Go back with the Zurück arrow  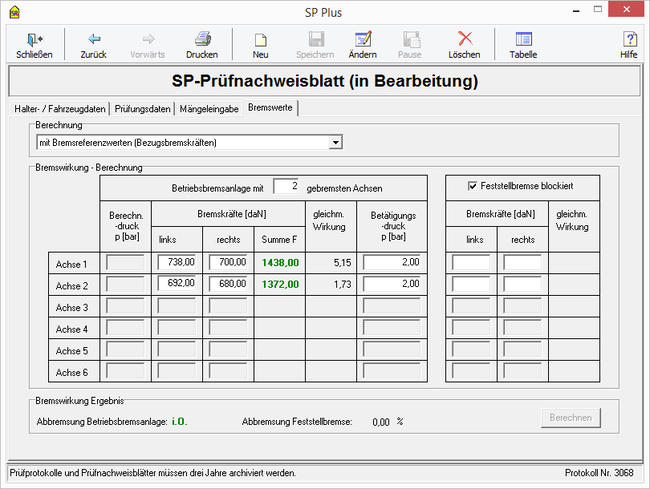point(94,39)
